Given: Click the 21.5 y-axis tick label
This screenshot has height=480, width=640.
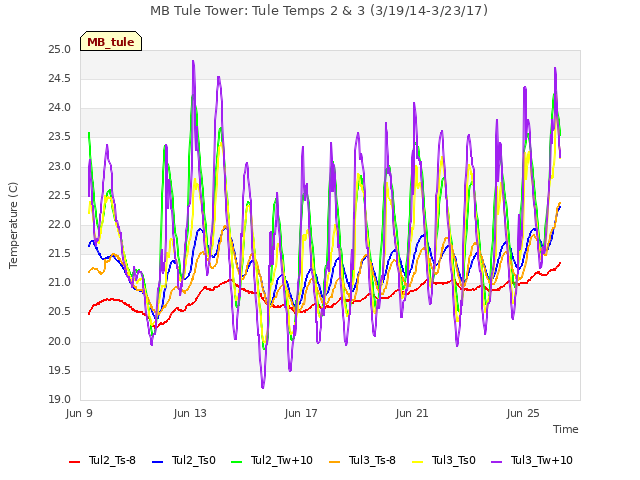Looking at the screenshot, I should 60,254.
